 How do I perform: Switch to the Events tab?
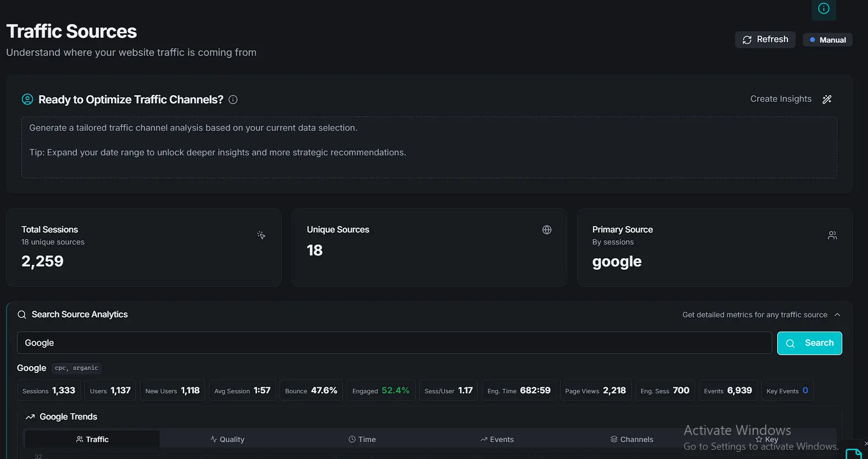497,439
